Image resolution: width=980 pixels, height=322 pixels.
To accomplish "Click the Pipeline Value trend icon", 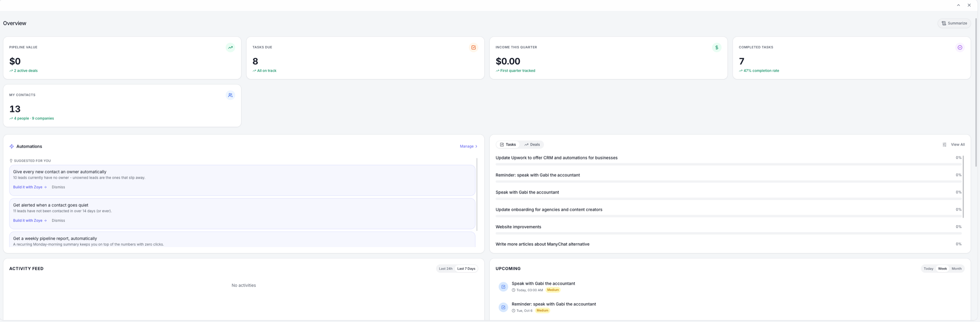I will (230, 48).
